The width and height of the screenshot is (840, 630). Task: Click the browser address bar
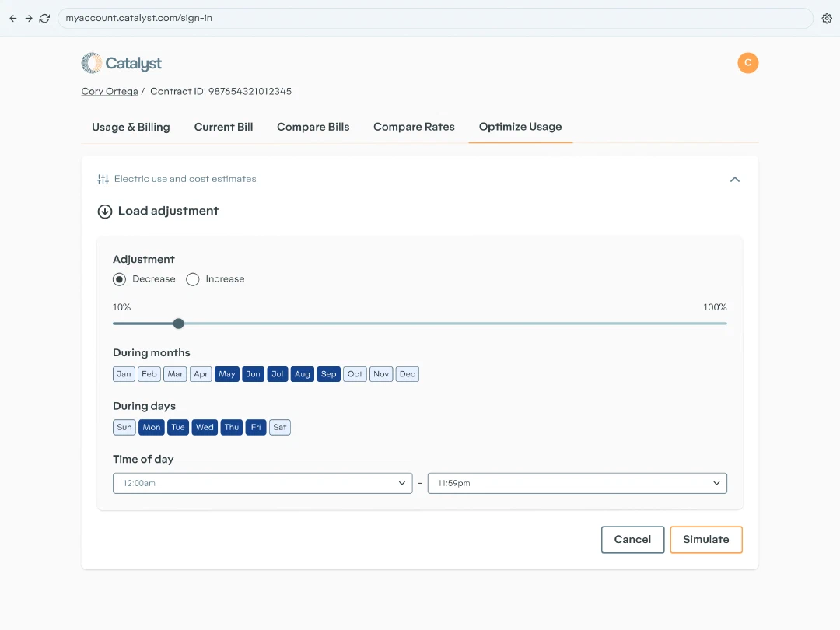tap(435, 18)
